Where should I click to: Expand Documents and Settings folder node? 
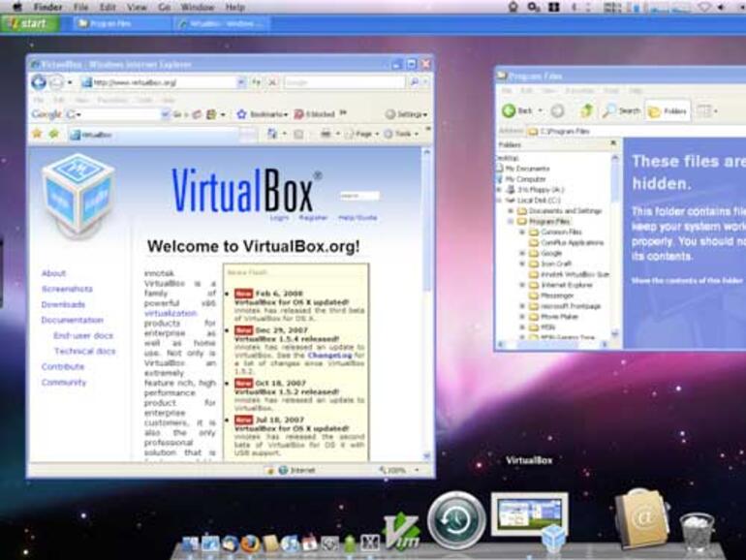511,211
